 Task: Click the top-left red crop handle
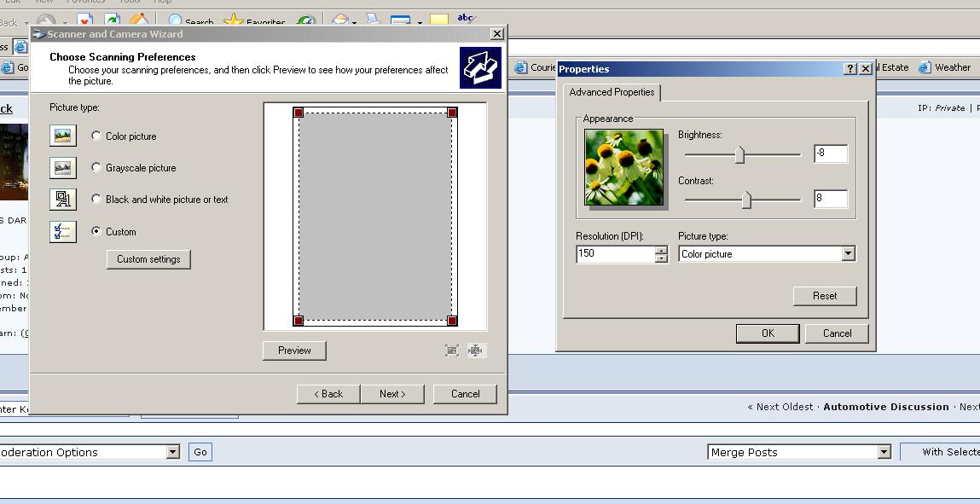tap(299, 113)
